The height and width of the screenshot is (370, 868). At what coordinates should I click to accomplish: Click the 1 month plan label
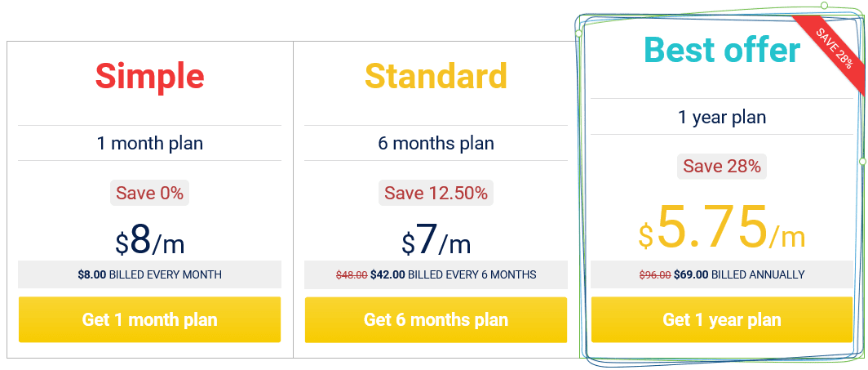click(x=149, y=144)
